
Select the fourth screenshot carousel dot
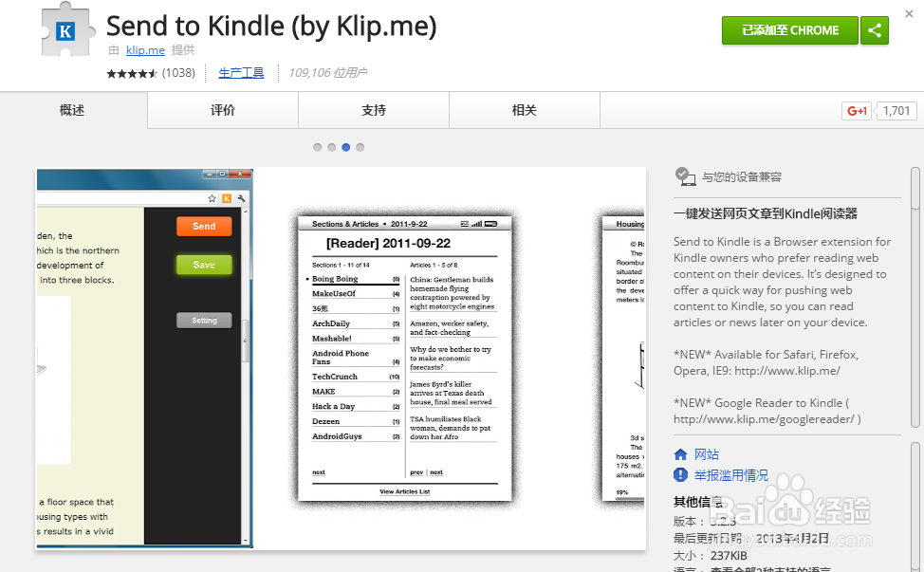click(360, 147)
